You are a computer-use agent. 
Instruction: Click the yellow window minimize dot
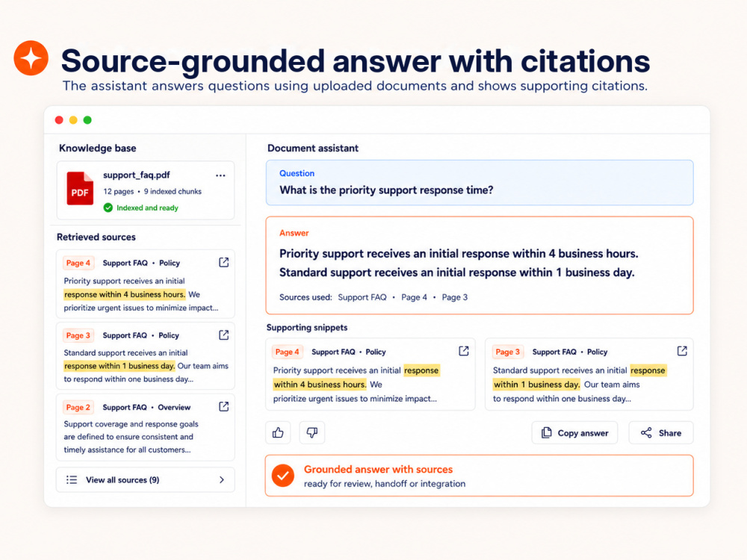73,119
